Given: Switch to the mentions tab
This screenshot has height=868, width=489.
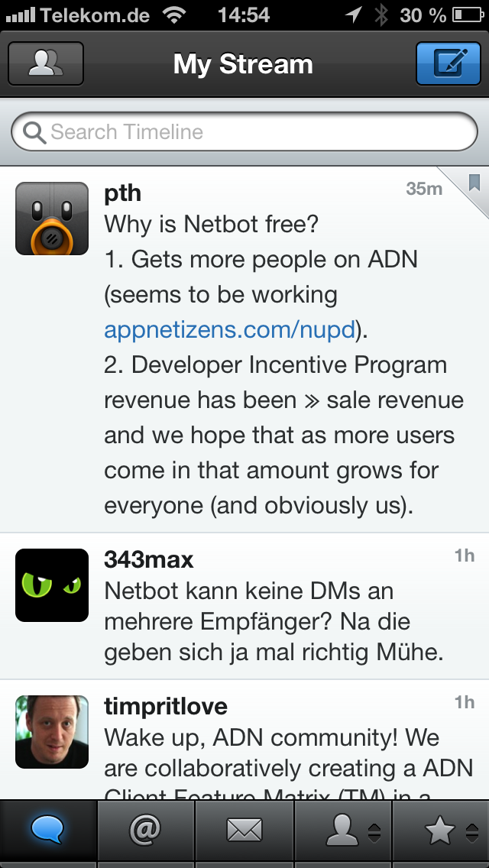Looking at the screenshot, I should click(146, 831).
